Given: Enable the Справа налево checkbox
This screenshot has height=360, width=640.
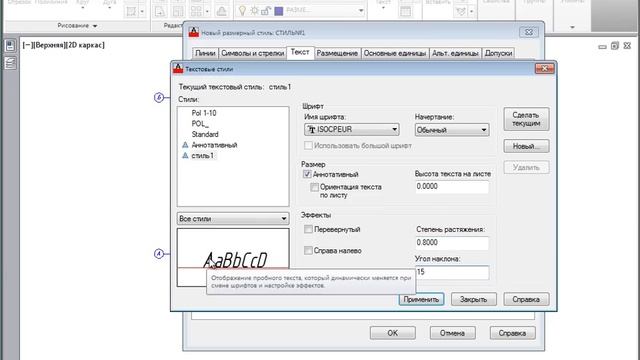Looking at the screenshot, I should (x=308, y=251).
